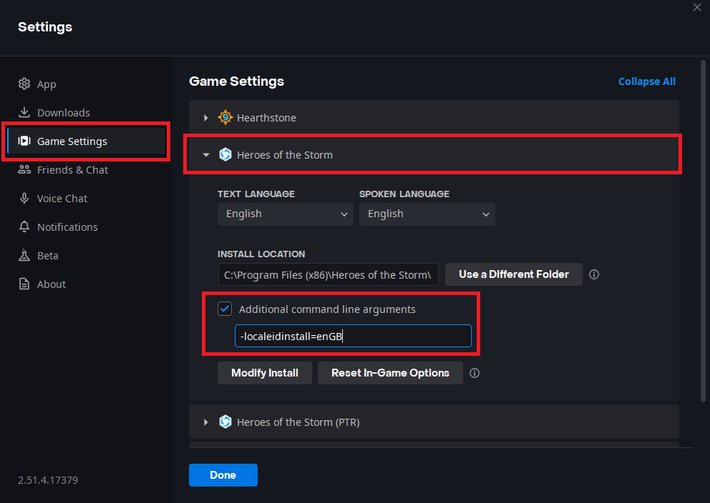Screen dimensions: 710x503
Task: Click the command line arguments text field
Action: 353,336
